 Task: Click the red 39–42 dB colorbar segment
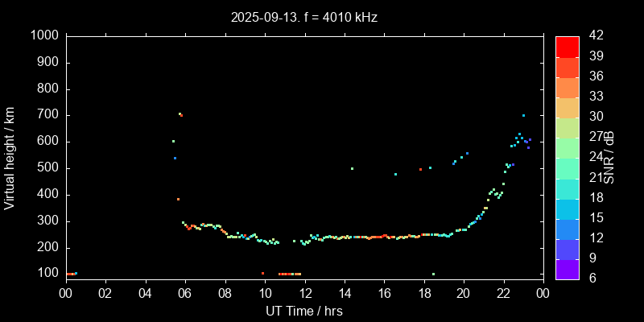click(568, 46)
